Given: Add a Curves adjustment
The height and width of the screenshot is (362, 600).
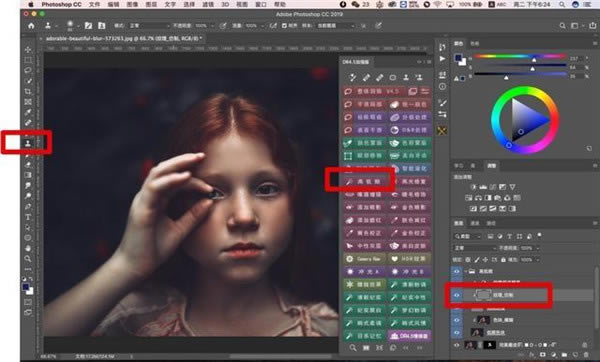Looking at the screenshot, I should tap(493, 187).
